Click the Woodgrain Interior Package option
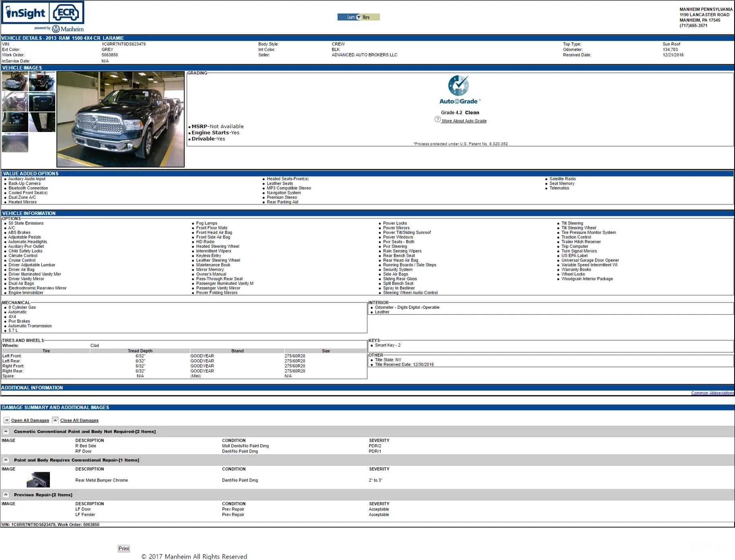This screenshot has height=560, width=735. point(587,279)
